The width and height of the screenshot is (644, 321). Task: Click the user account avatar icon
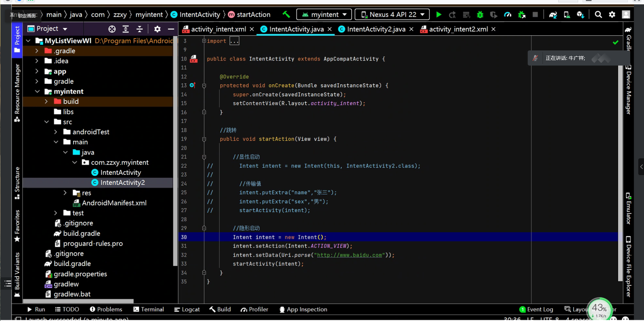click(626, 15)
